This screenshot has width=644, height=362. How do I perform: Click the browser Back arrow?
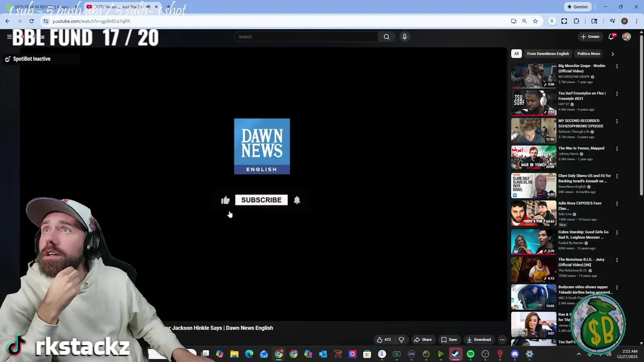point(7,21)
